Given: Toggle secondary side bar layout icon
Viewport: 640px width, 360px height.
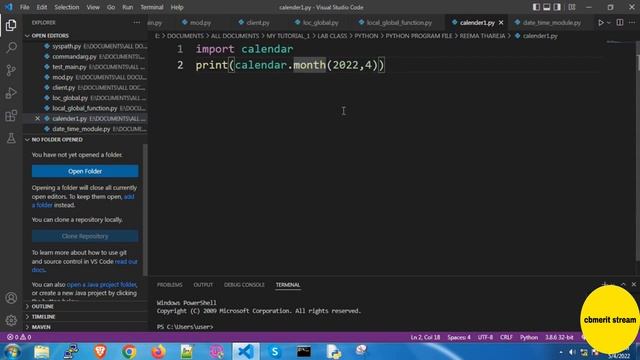Looking at the screenshot, I should (x=557, y=7).
